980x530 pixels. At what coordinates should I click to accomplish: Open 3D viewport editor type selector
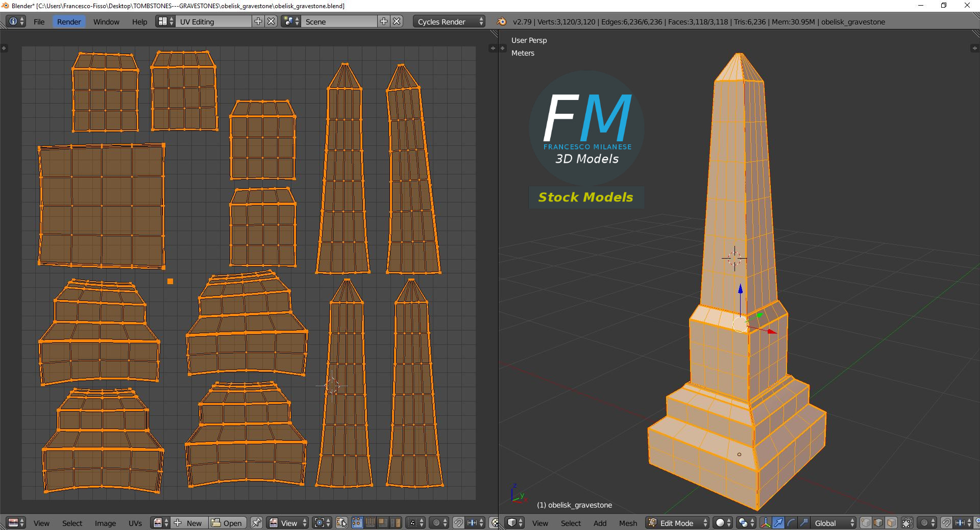[x=515, y=523]
